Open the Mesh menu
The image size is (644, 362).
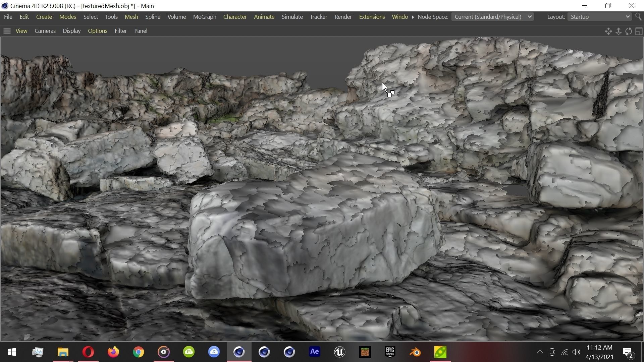[x=131, y=17]
